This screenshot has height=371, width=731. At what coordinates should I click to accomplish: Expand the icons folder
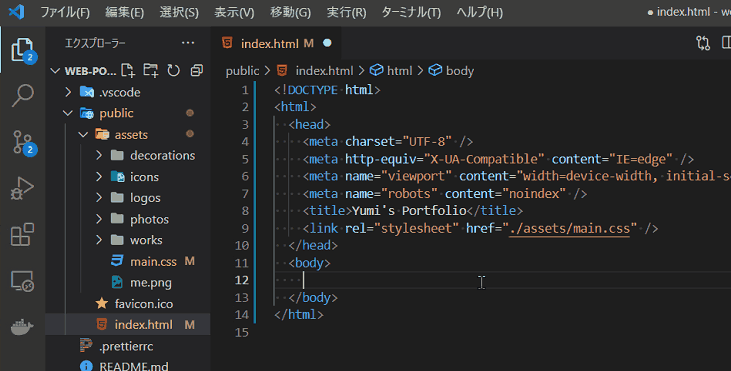click(x=99, y=177)
